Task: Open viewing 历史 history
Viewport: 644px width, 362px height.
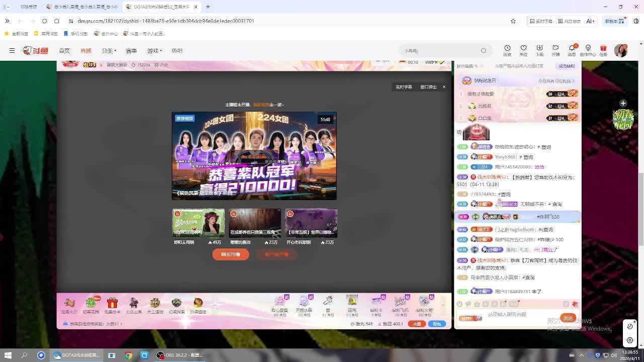Action: [x=507, y=50]
